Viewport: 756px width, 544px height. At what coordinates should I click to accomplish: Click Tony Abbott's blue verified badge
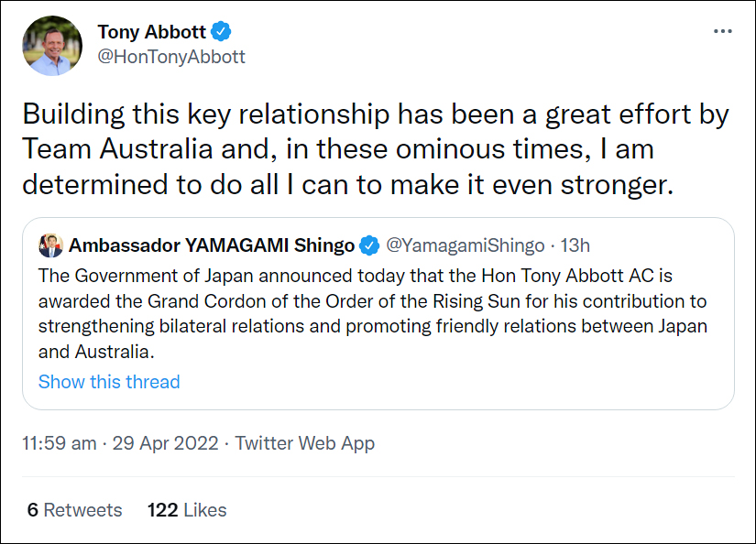tap(222, 31)
